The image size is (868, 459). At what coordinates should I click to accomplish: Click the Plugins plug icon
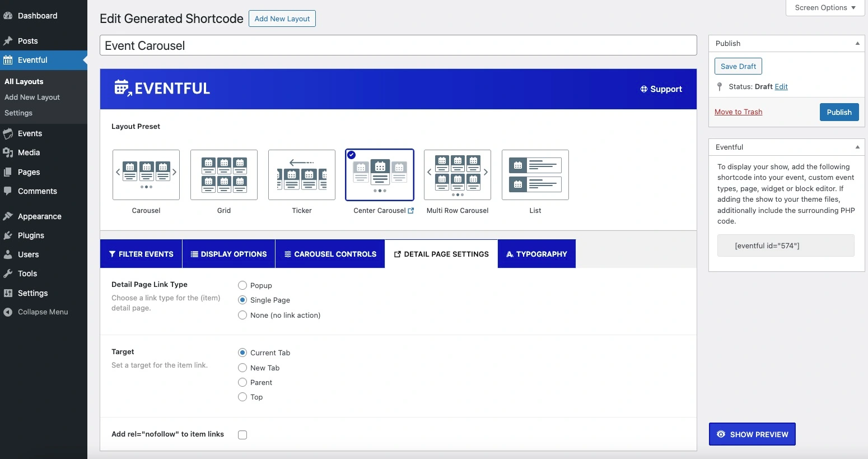8,235
